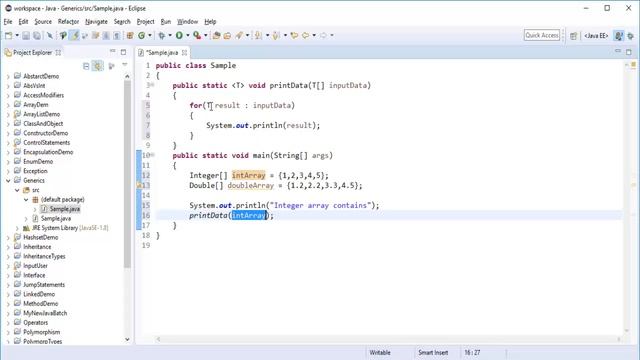Navigate Back with yellow arrow icon

[306, 36]
